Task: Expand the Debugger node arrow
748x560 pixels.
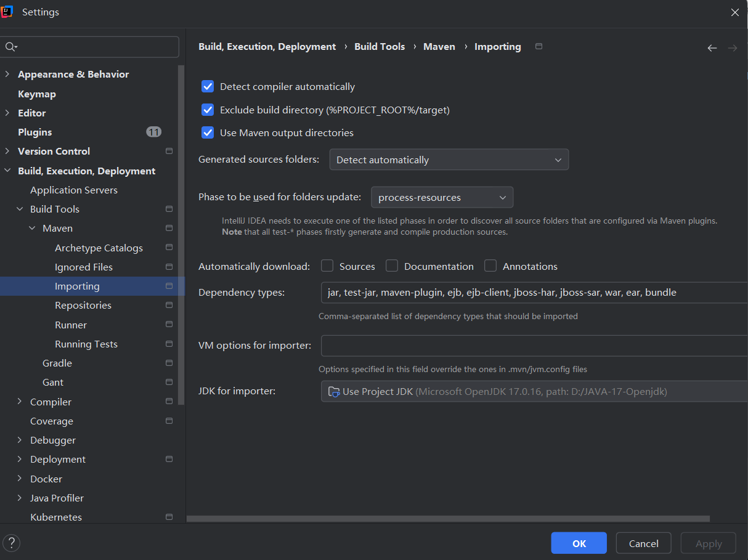Action: coord(20,440)
